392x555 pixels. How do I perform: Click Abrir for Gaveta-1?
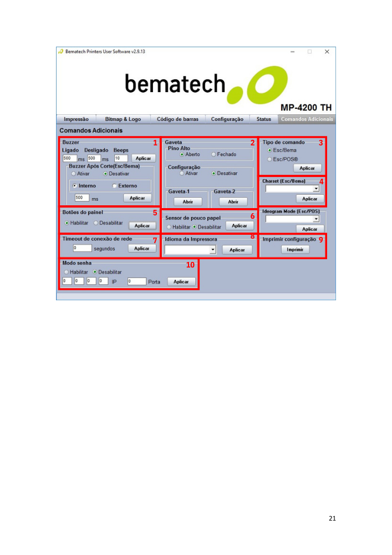[188, 202]
